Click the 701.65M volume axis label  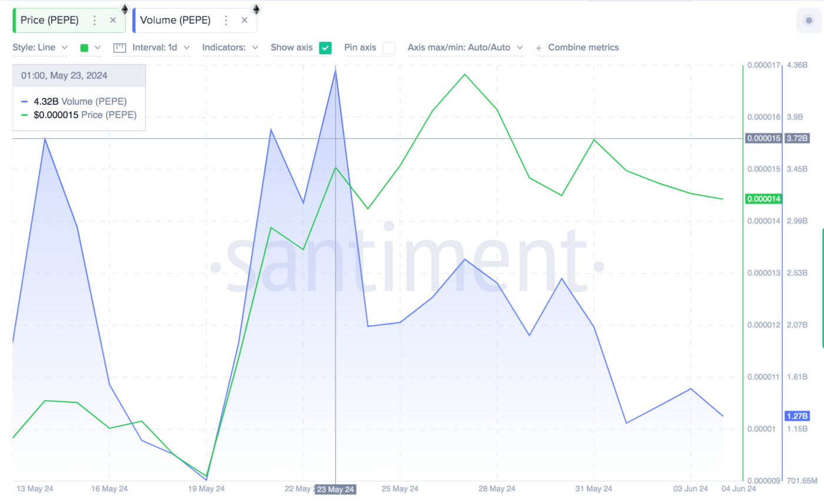pos(801,480)
